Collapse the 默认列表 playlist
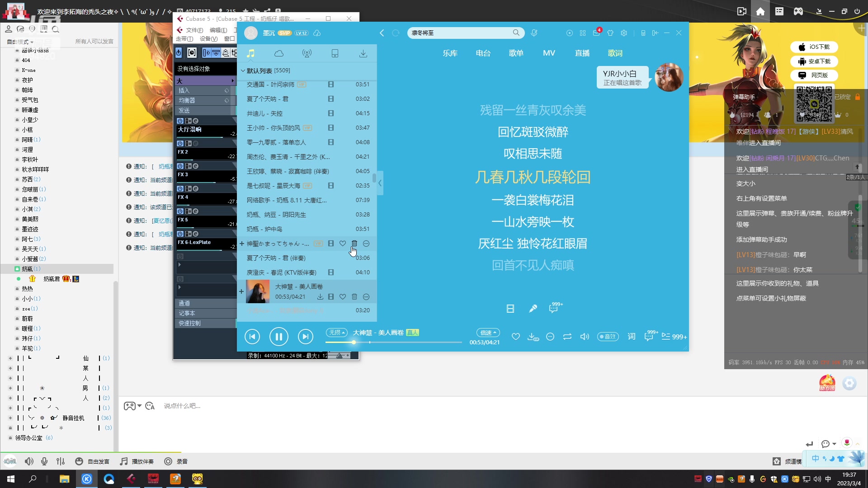The image size is (868, 488). click(x=243, y=71)
